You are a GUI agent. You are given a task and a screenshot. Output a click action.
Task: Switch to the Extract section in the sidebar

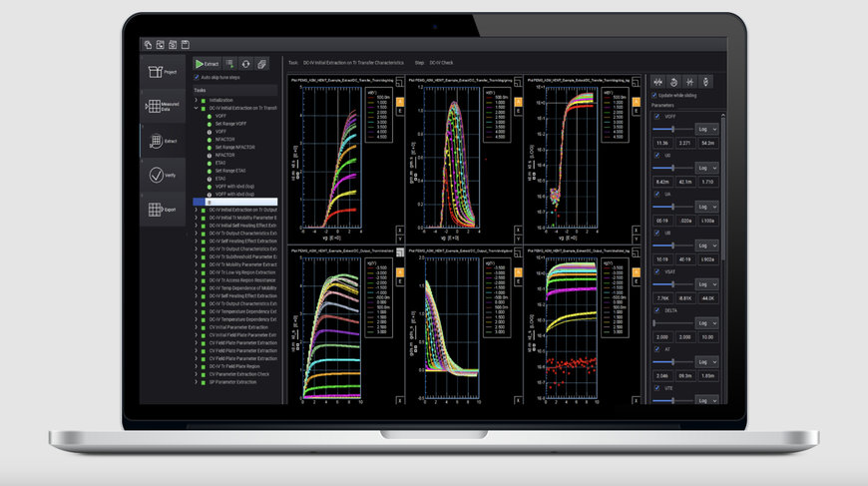pyautogui.click(x=163, y=141)
